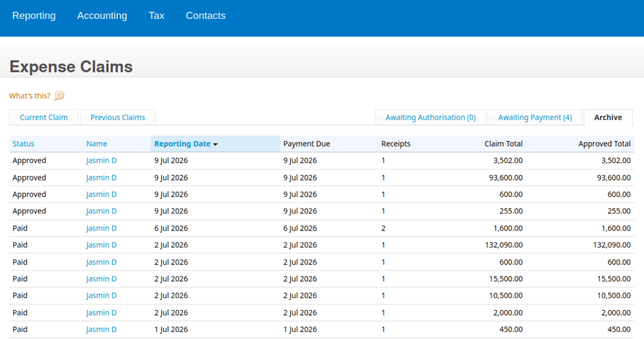This screenshot has height=339, width=644.
Task: Open the Tax menu
Action: click(156, 16)
